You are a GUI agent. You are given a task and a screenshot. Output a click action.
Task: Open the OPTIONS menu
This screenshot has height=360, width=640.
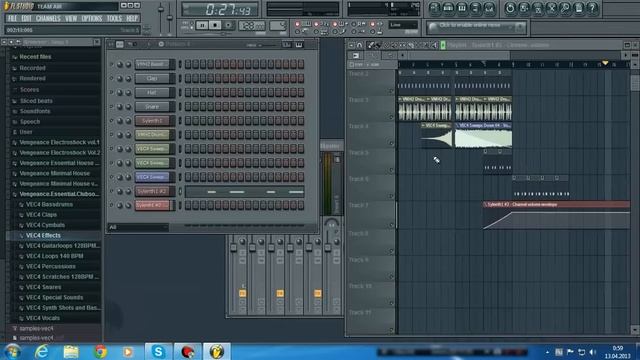tap(92, 18)
